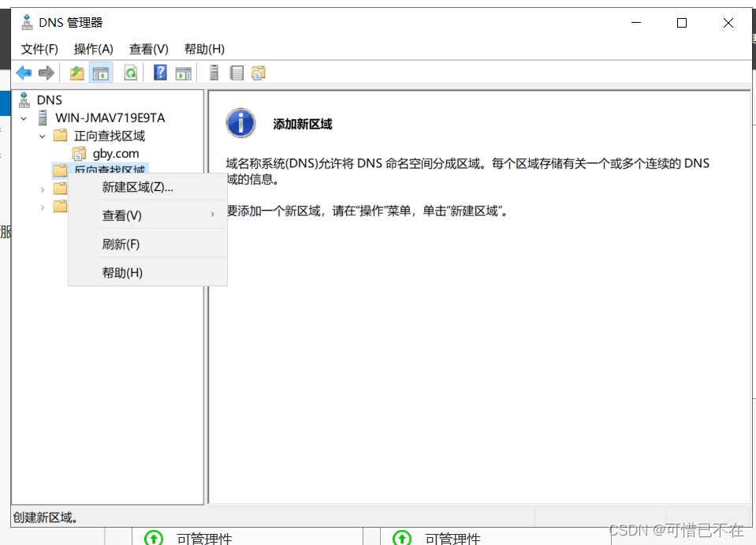Maximize the DNS 管理器 window

tap(682, 23)
